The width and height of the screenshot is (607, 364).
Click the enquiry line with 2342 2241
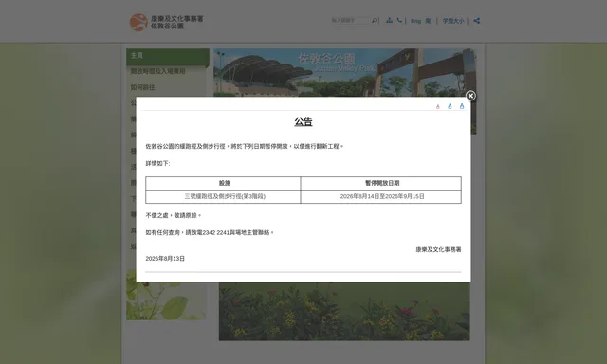[x=210, y=232]
